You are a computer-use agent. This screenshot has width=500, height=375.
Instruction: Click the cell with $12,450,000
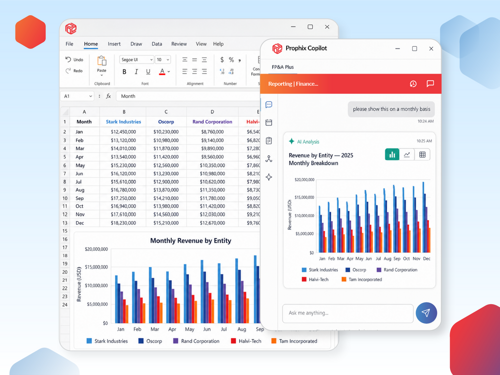123,132
